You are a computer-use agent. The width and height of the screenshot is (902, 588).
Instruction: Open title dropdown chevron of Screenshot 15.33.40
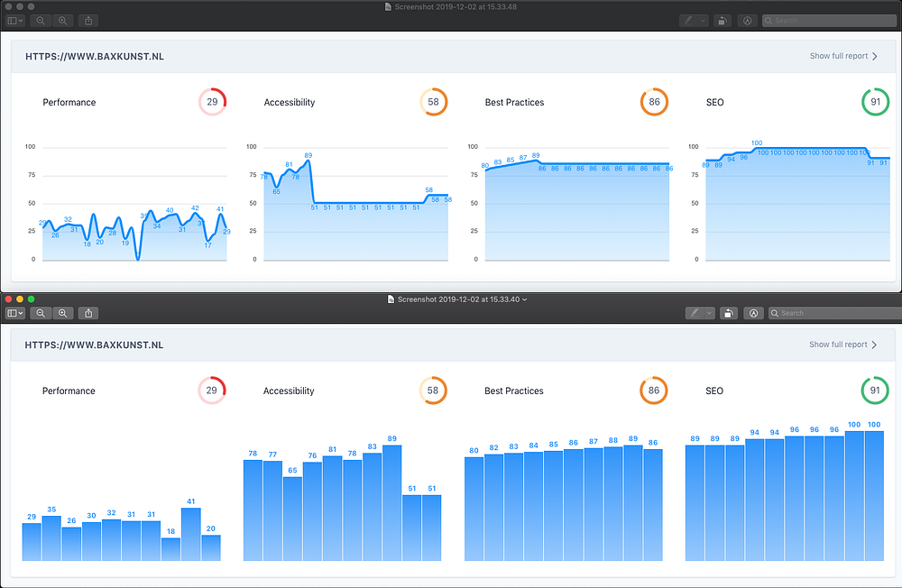click(x=525, y=299)
